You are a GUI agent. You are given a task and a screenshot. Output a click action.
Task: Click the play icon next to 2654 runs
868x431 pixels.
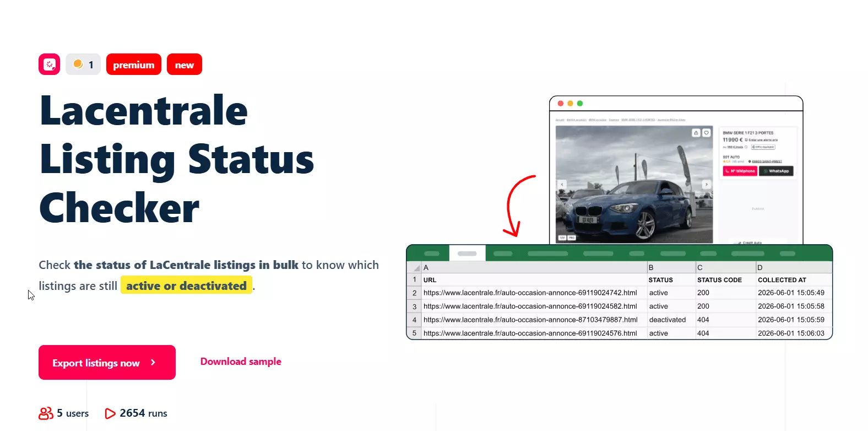pos(110,413)
